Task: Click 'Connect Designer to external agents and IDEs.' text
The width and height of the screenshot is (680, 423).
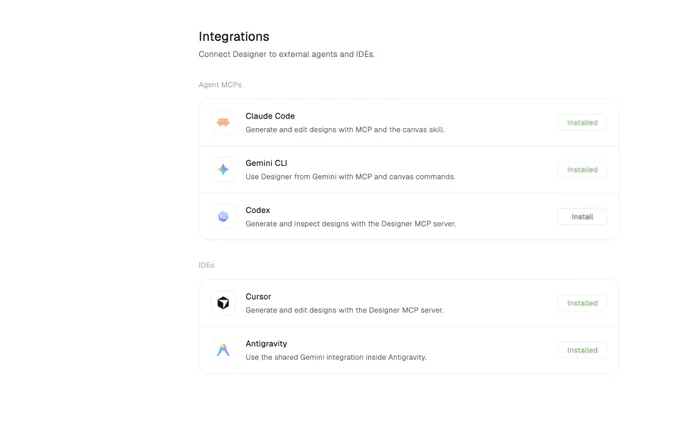Action: [x=287, y=54]
